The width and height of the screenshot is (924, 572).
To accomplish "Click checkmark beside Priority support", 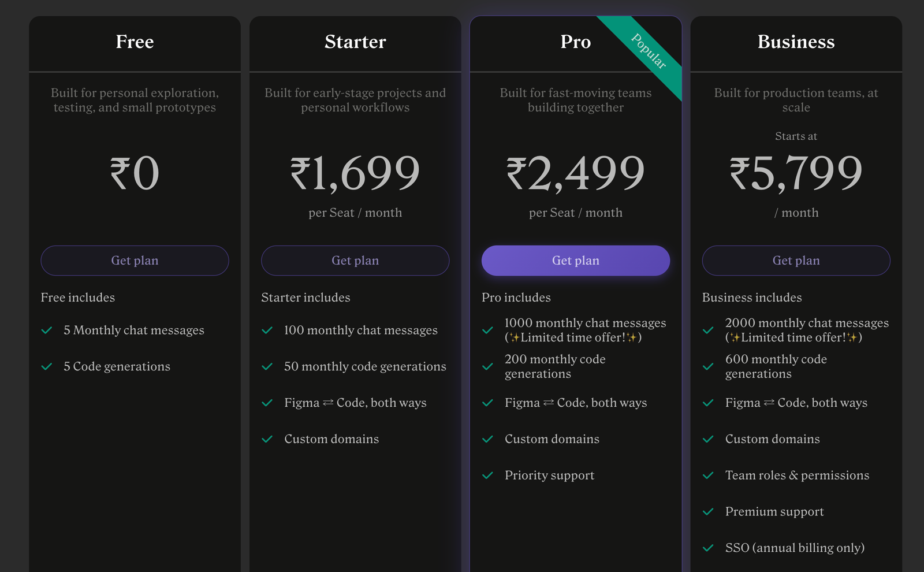I will click(x=488, y=476).
